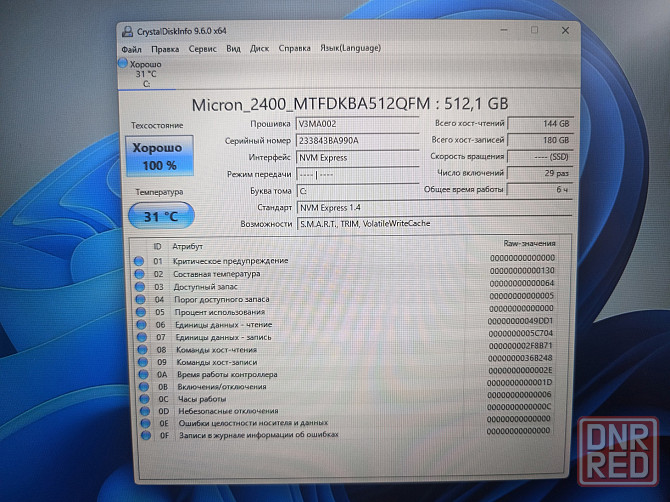This screenshot has height=502, width=670.
Task: Select the Составная температура attribute text
Action: (217, 274)
